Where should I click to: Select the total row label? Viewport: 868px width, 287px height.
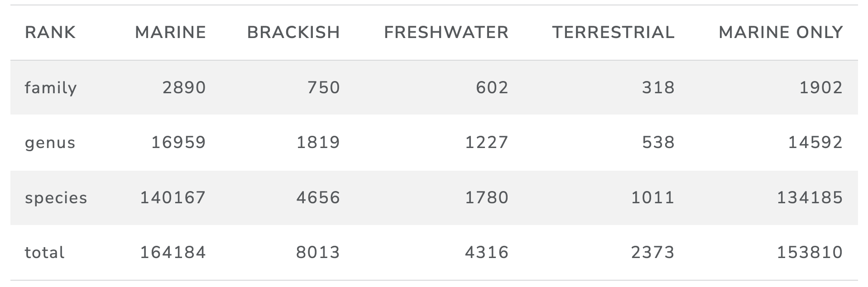(x=44, y=253)
